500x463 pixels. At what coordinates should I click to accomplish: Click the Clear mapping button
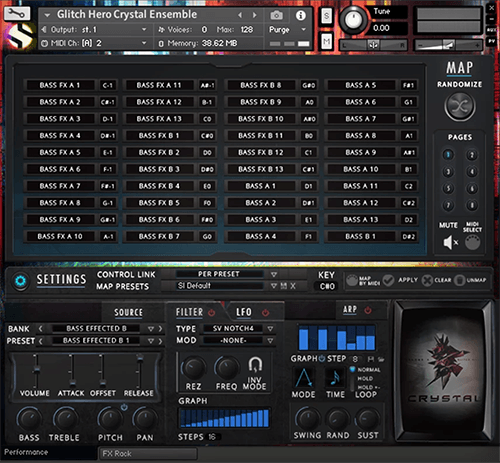coord(436,280)
